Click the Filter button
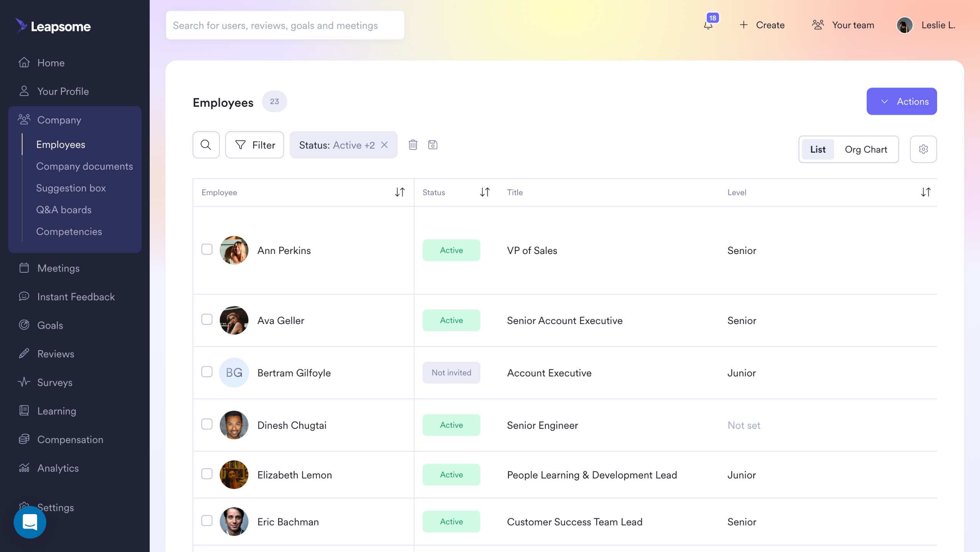 click(x=255, y=145)
